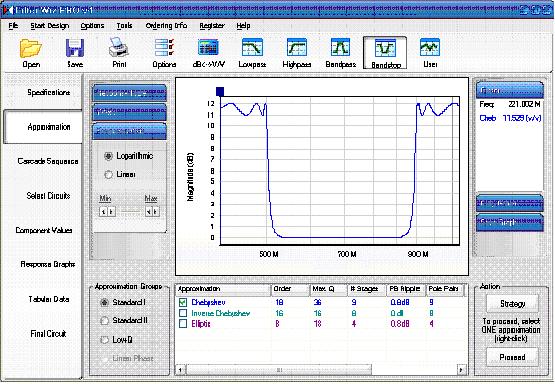The image size is (555, 384).
Task: Sort by the Order column header
Action: [x=290, y=289]
